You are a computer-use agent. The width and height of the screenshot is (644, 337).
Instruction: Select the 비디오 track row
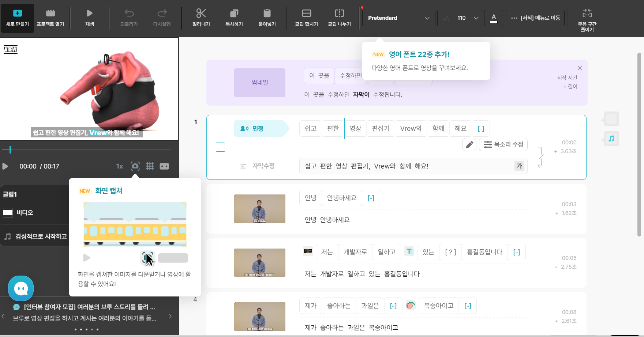point(34,212)
